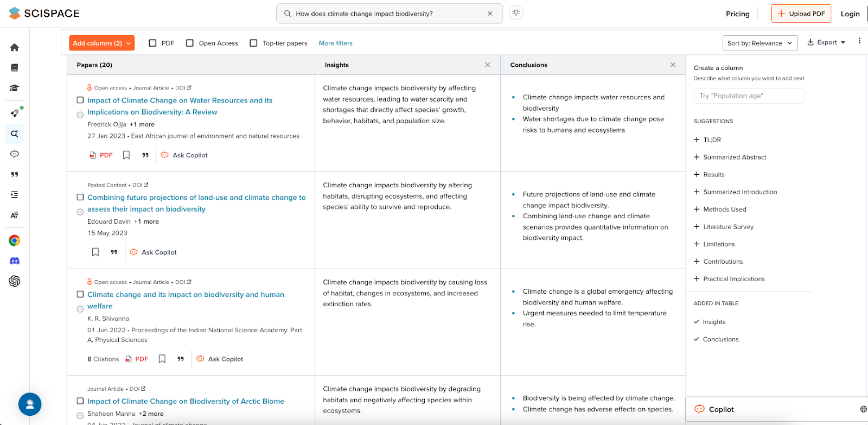Viewport: 868px width, 425px height.
Task: Clear the search query with the X icon
Action: (x=490, y=14)
